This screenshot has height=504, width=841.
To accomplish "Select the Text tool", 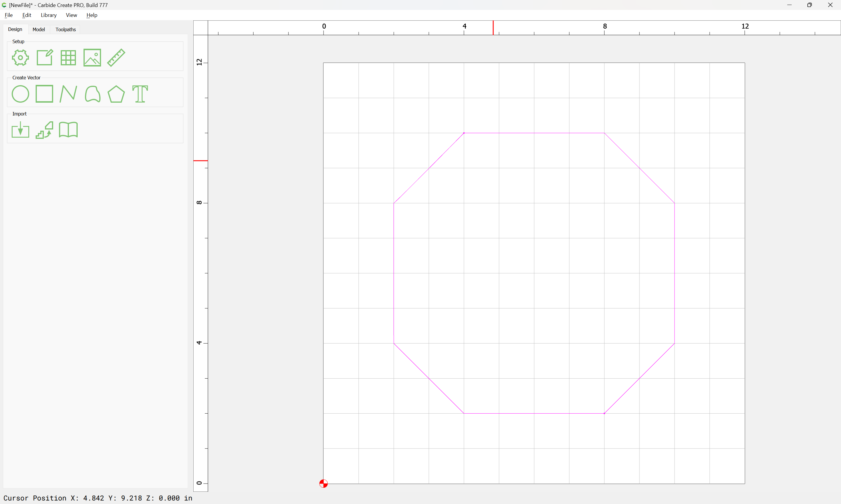I will click(x=140, y=94).
